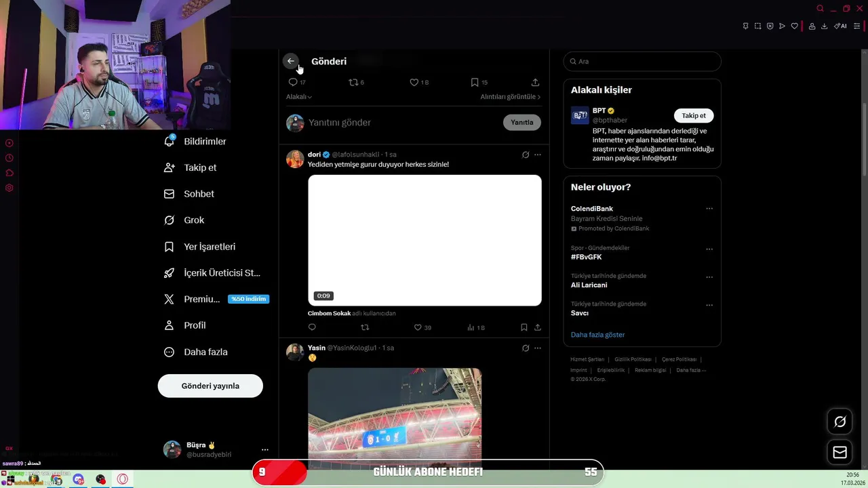This screenshot has width=868, height=488.
Task: Open the Savcı trend options dots
Action: [x=709, y=305]
